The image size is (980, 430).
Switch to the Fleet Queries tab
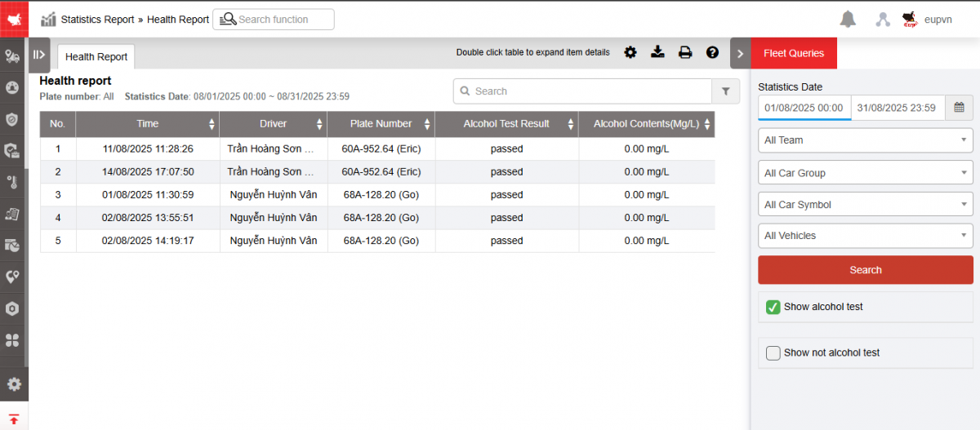click(793, 53)
